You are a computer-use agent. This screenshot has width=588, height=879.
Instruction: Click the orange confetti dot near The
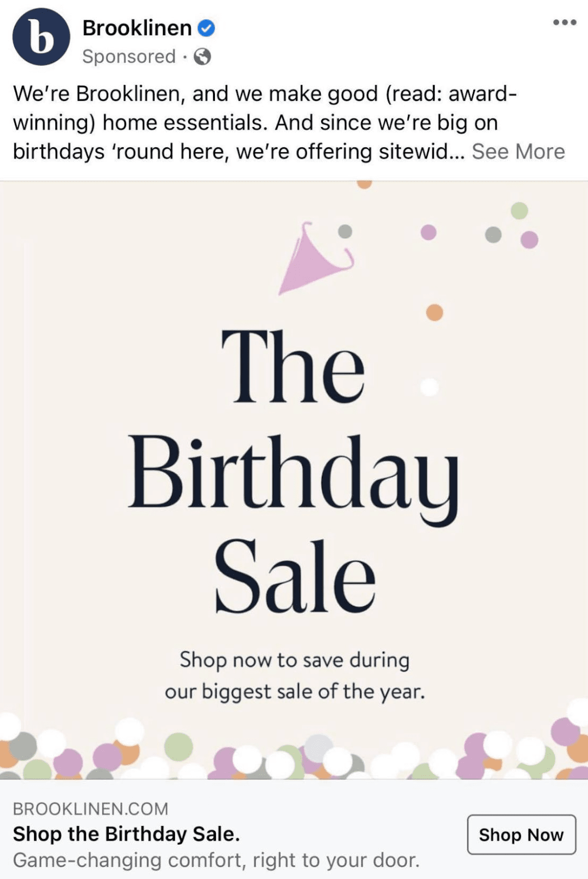click(434, 312)
